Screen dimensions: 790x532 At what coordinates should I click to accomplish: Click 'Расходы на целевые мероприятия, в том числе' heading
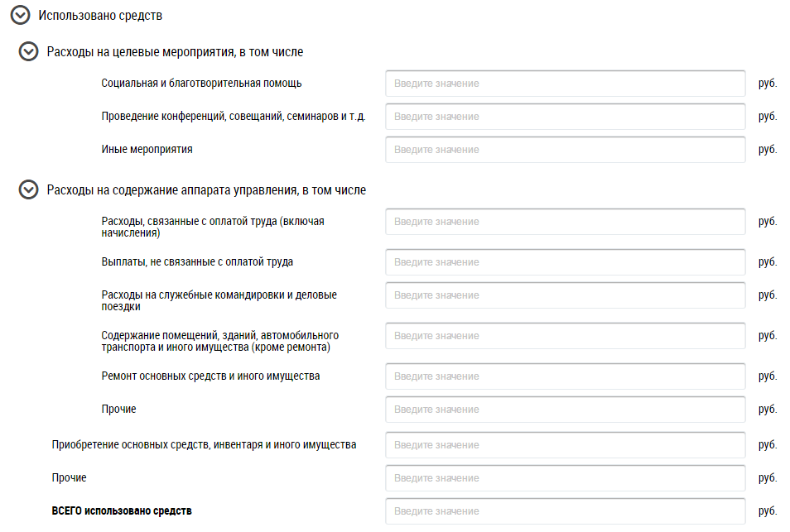tap(175, 52)
